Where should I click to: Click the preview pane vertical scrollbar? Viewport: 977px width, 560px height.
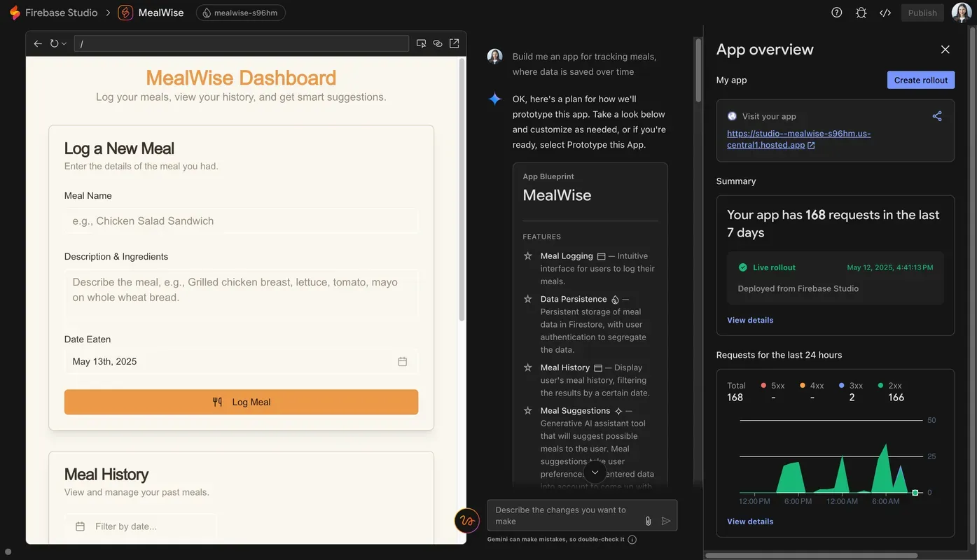pyautogui.click(x=461, y=189)
